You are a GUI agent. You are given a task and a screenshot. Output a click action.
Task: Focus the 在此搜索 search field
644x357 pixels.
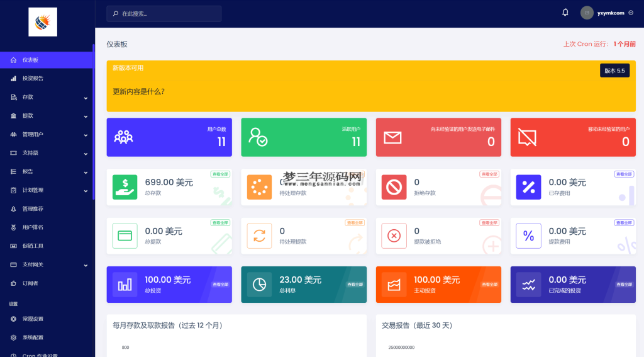click(164, 14)
